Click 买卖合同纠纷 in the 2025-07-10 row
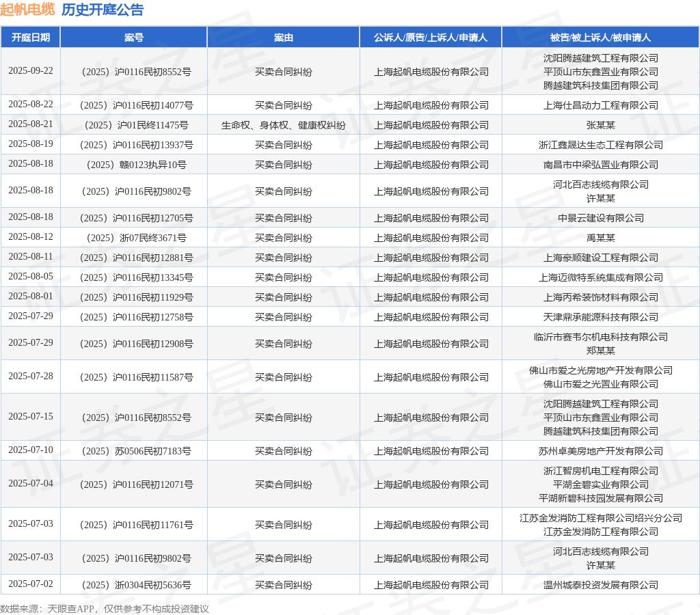The height and width of the screenshot is (615, 700). (284, 451)
